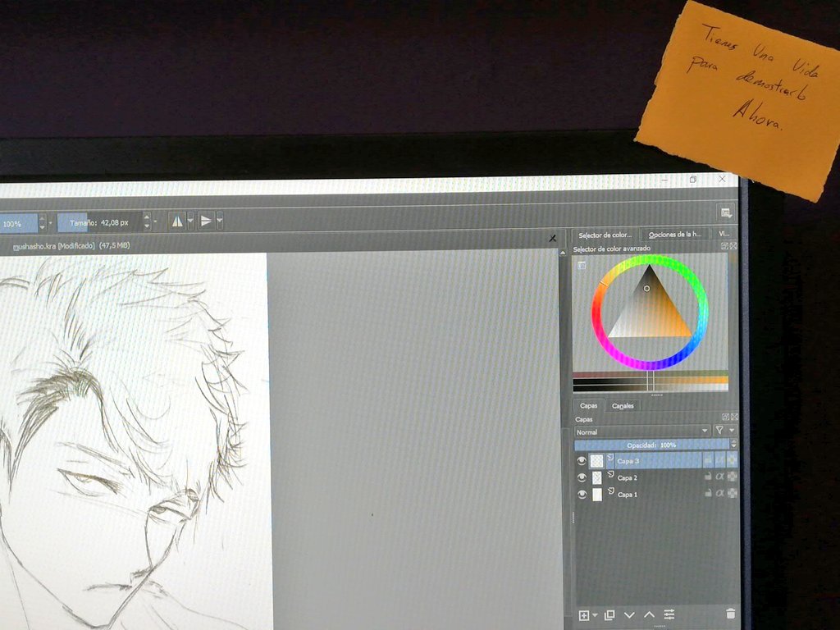Select the Capas tab

(588, 405)
